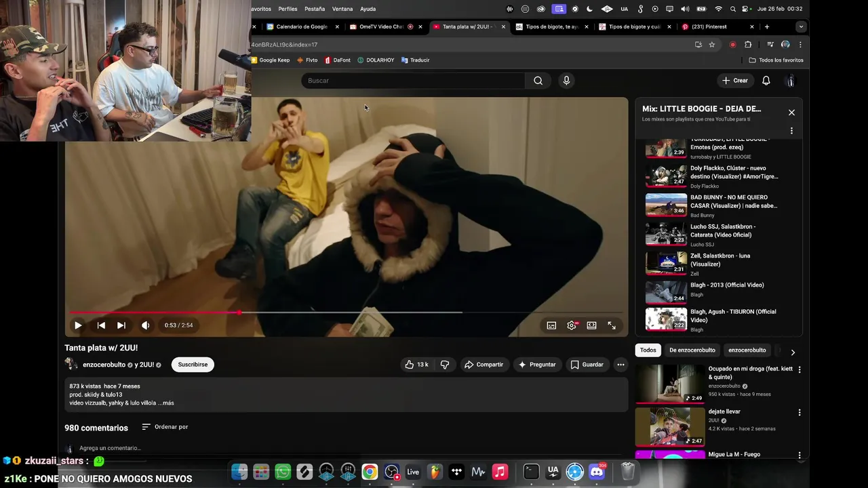Viewport: 868px width, 488px height.
Task: Switch to Calendario de Google tab
Action: (302, 26)
